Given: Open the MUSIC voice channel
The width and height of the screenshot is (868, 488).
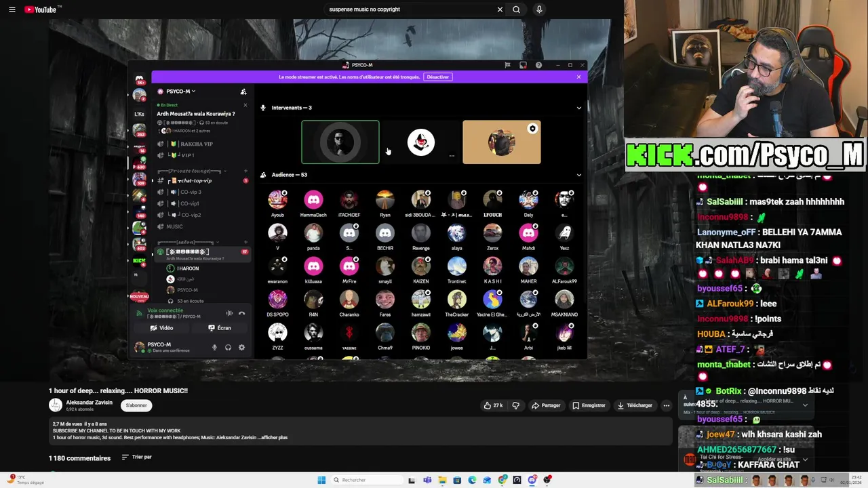Looking at the screenshot, I should 174,226.
